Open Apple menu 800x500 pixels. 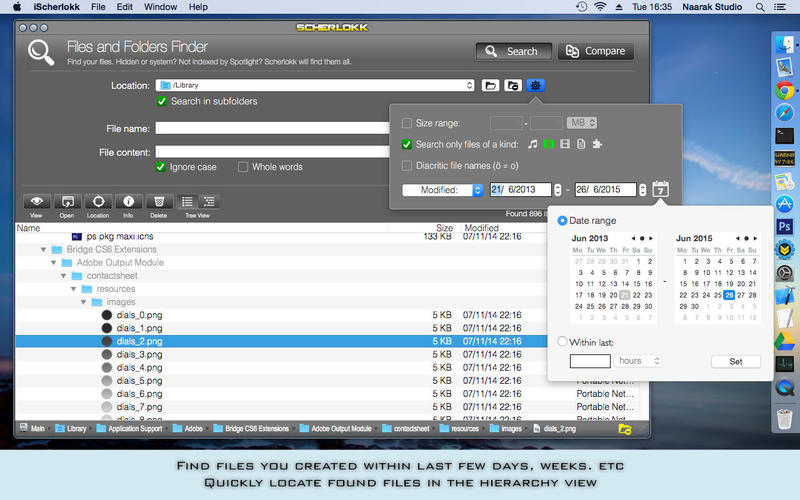click(17, 7)
